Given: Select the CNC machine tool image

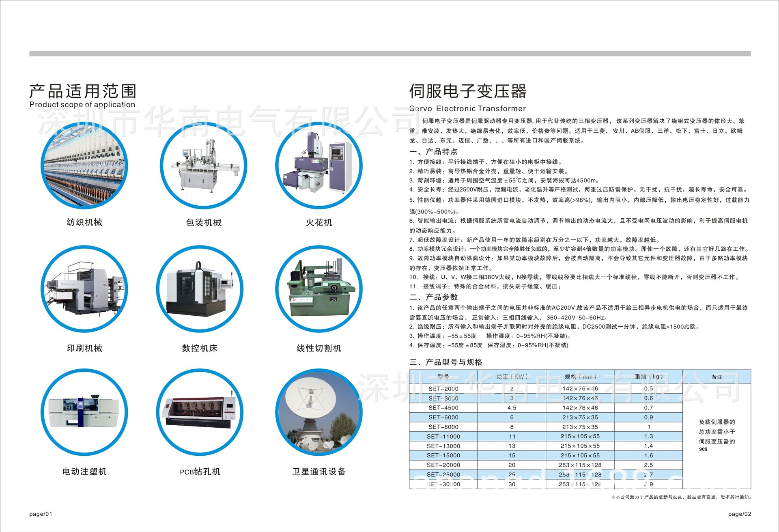Looking at the screenshot, I should click(200, 289).
